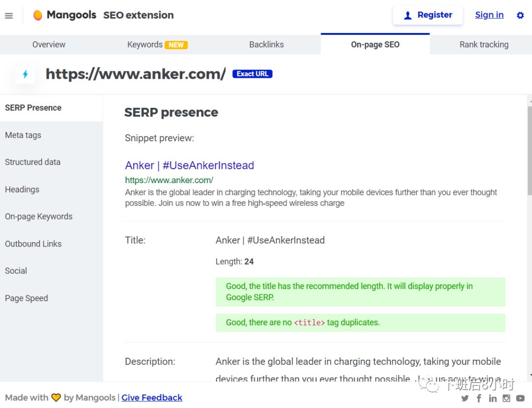532x408 pixels.
Task: Go to the Backlinks tab
Action: [x=266, y=44]
